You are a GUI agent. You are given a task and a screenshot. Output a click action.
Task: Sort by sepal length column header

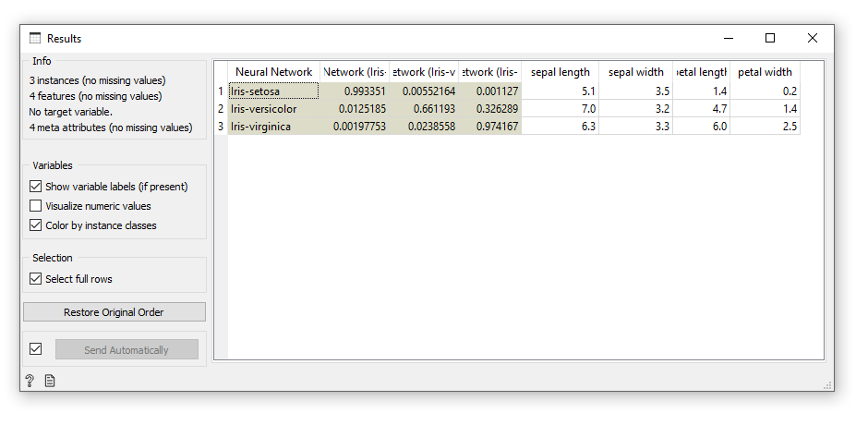560,72
